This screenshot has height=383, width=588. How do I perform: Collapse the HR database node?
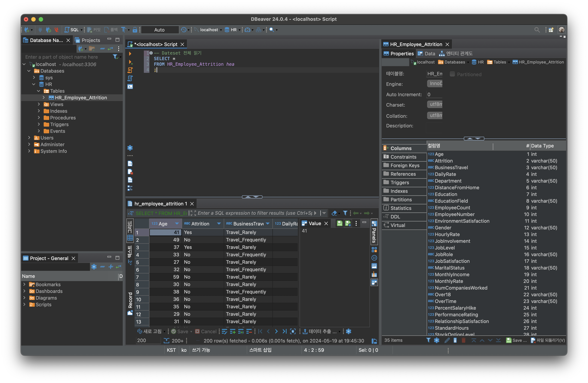point(34,84)
